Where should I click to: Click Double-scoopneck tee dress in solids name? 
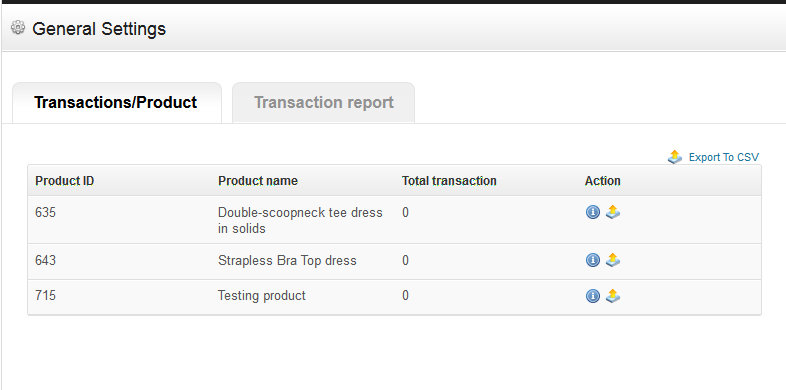(300, 220)
